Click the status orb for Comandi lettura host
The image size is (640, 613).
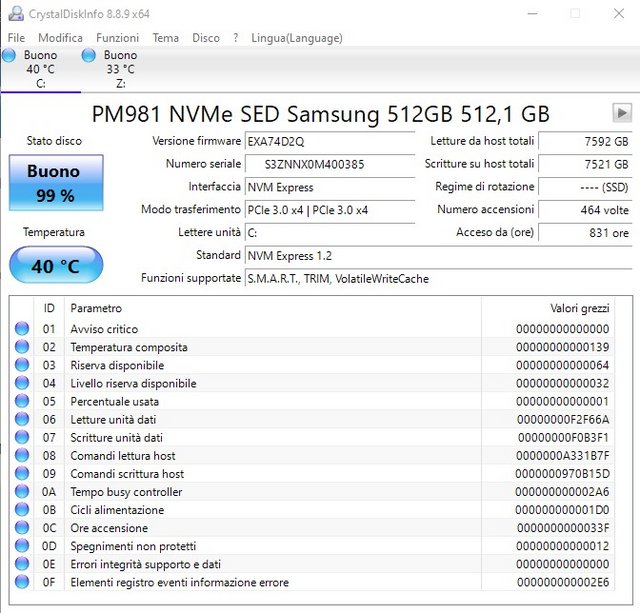[22, 455]
